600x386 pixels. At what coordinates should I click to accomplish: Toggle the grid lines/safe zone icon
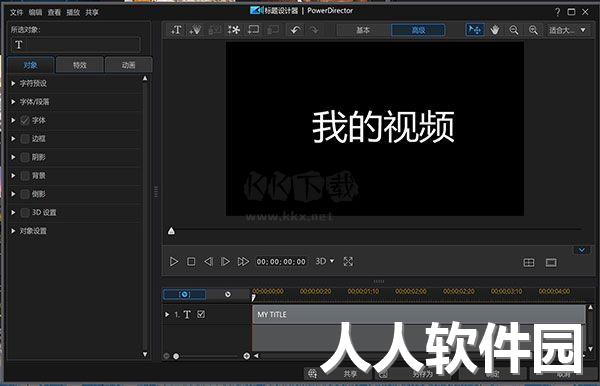[529, 262]
